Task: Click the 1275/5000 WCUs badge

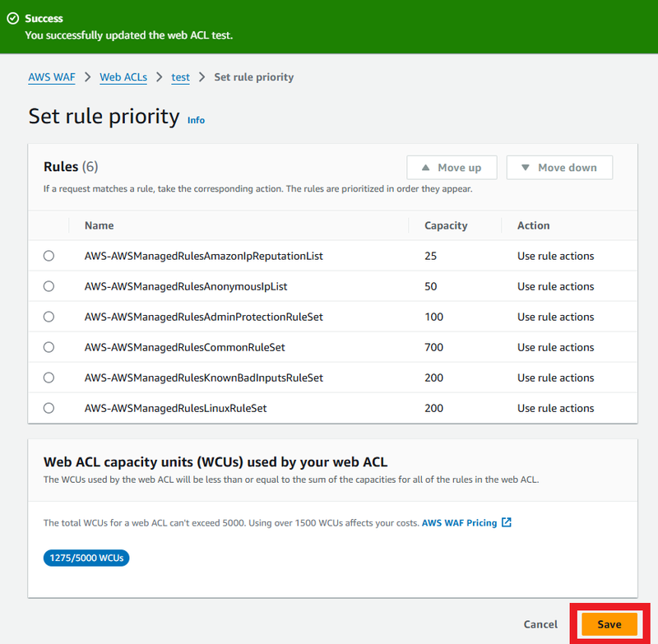Action: click(86, 558)
